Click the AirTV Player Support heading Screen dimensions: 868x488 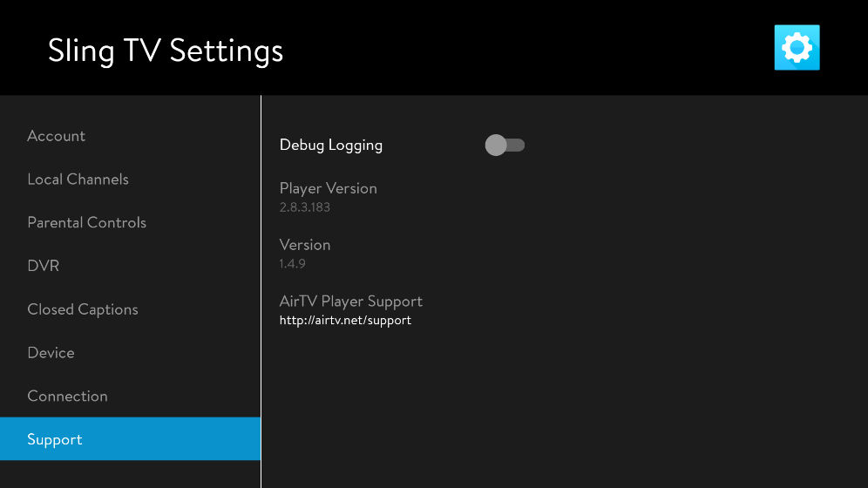[350, 302]
